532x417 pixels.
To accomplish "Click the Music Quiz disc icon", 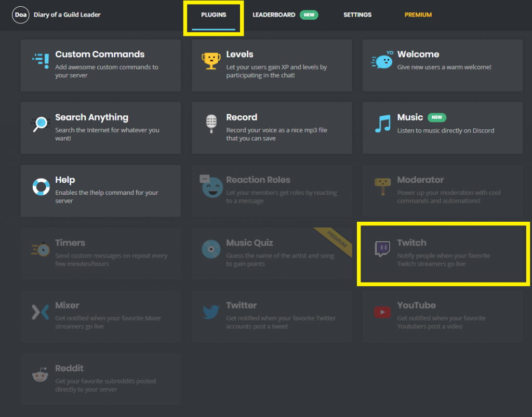I will coord(211,249).
